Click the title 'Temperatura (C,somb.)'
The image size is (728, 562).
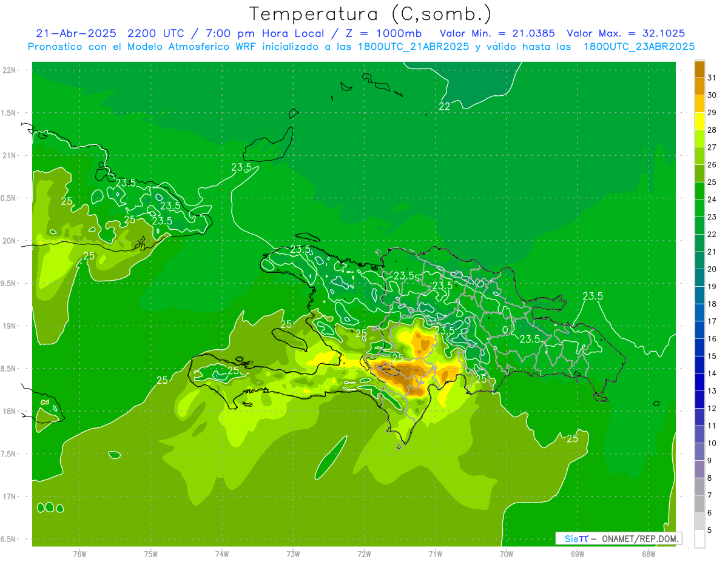tap(370, 15)
